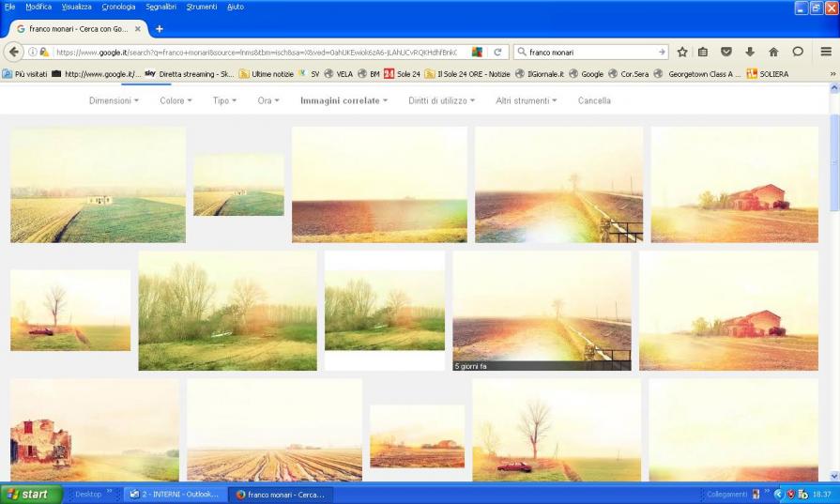The width and height of the screenshot is (840, 504).
Task: Click the Pocket save icon
Action: (x=726, y=53)
